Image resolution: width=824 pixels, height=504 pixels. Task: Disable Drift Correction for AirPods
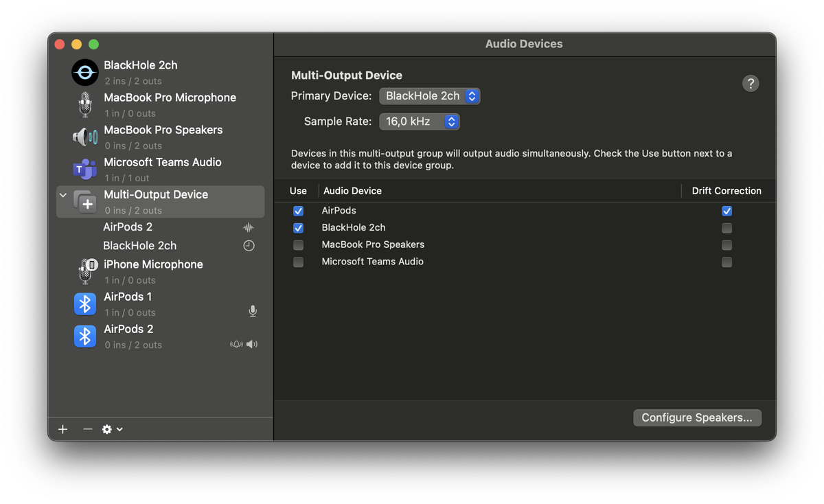coord(726,211)
